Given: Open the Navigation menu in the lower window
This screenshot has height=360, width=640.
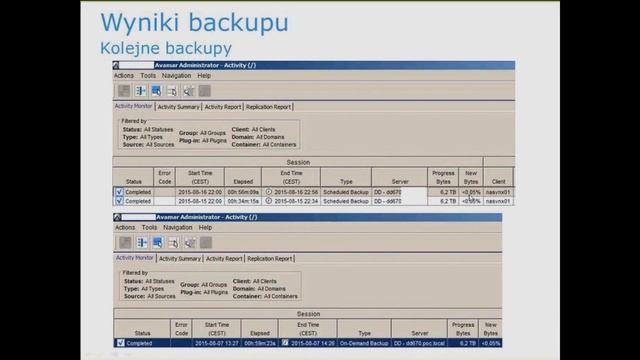Looking at the screenshot, I should pos(178,227).
